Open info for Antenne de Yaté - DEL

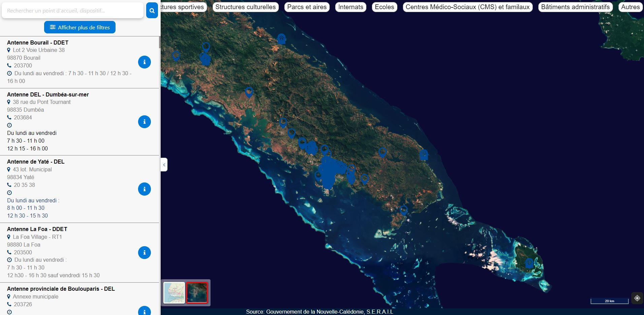click(144, 189)
